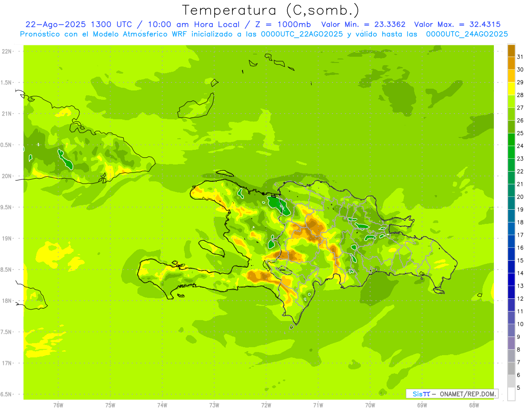Pick the legend swatch between 27 and 28
The image size is (532, 411).
click(x=511, y=102)
